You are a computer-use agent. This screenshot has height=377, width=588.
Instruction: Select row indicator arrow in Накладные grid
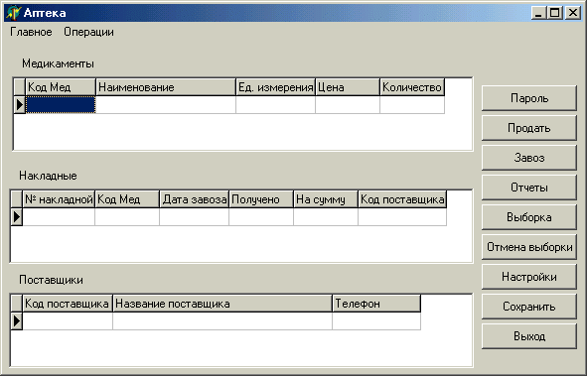point(17,217)
